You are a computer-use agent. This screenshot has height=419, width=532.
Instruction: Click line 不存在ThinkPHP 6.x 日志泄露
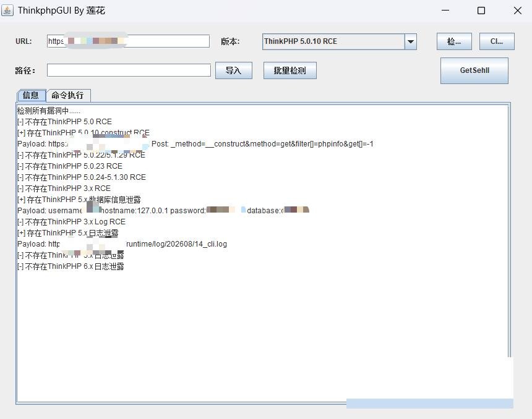tap(71, 266)
